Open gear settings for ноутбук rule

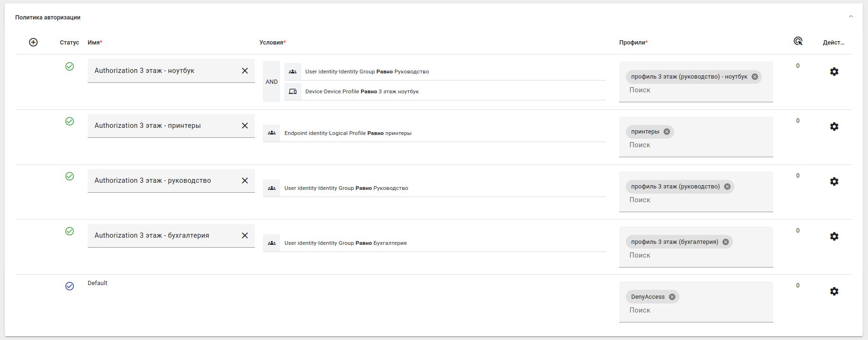tap(834, 72)
